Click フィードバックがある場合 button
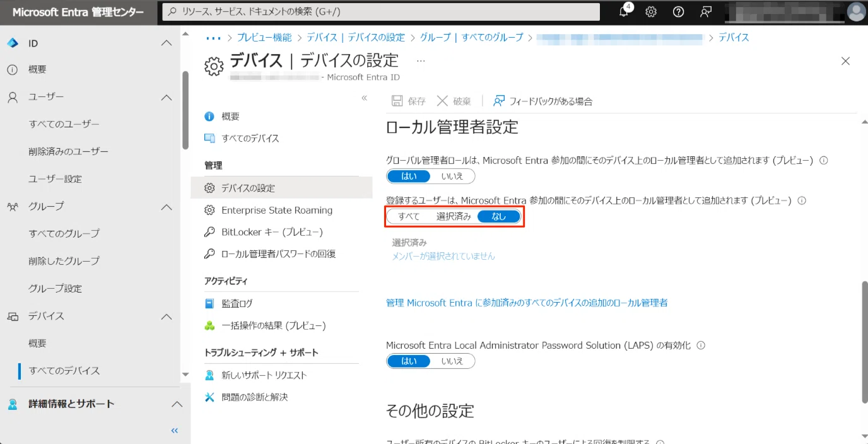Image resolution: width=868 pixels, height=444 pixels. coord(543,101)
